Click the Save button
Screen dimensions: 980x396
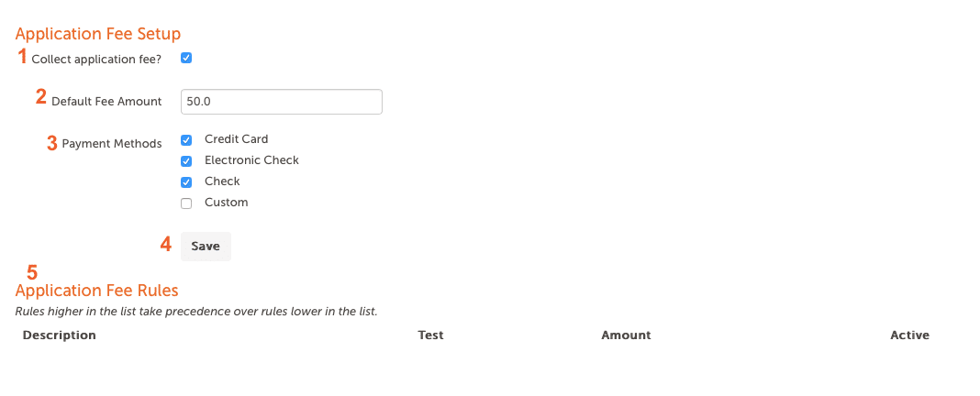pos(206,246)
